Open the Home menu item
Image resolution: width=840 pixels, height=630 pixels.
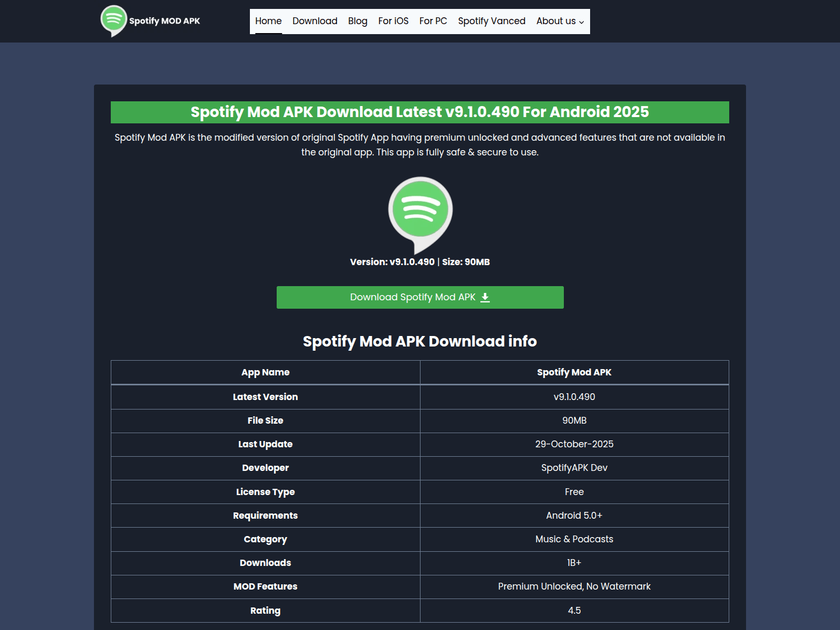[x=268, y=21]
